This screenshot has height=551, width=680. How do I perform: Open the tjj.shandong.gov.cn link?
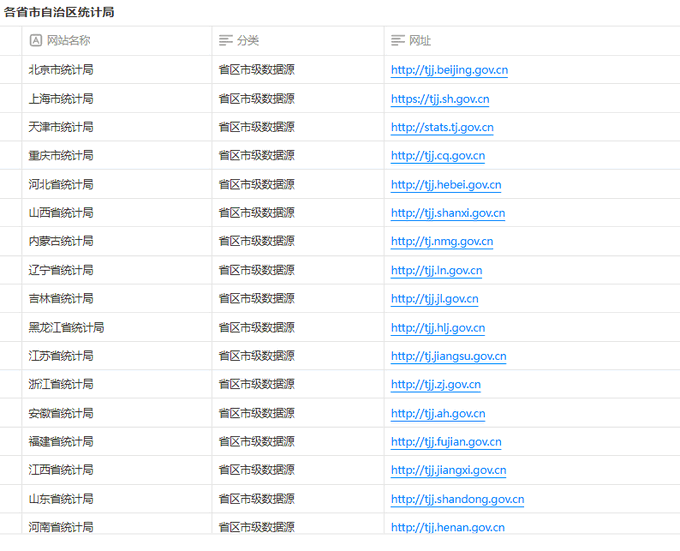457,499
